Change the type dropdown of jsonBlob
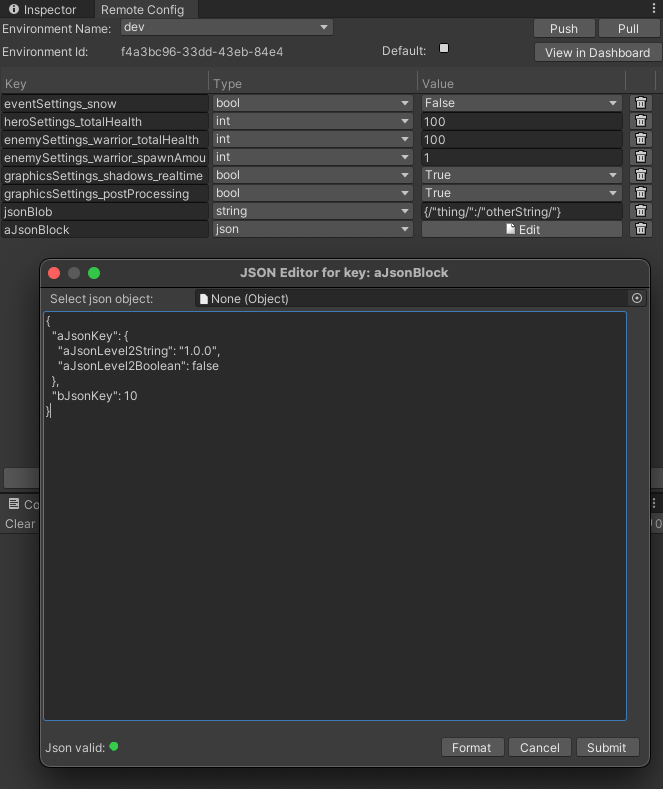This screenshot has height=789, width=663. [x=312, y=211]
